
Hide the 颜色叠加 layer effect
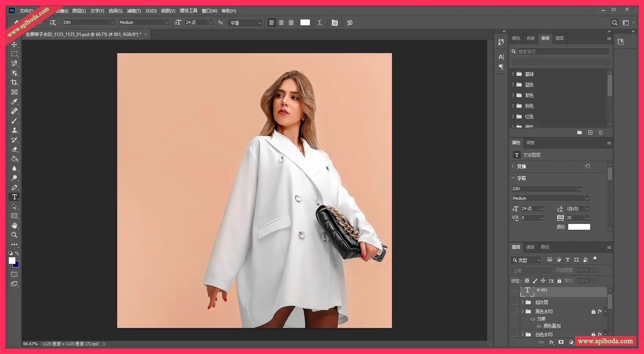[x=539, y=326]
